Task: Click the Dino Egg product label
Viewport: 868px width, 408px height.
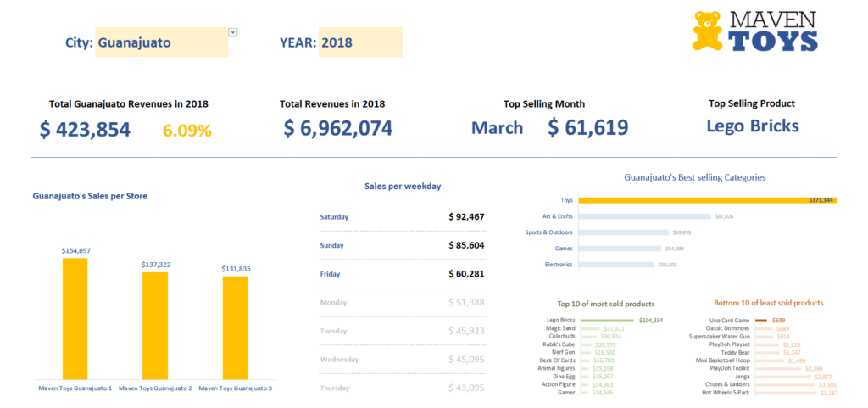Action: (x=564, y=377)
